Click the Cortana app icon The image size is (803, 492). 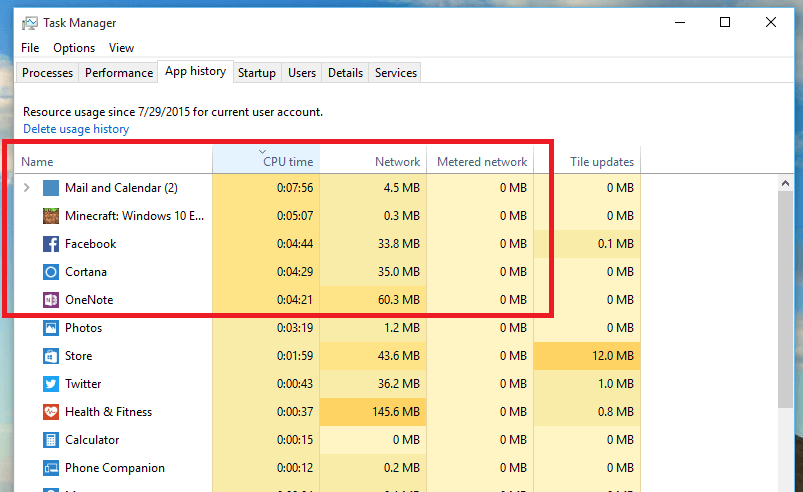coord(51,272)
